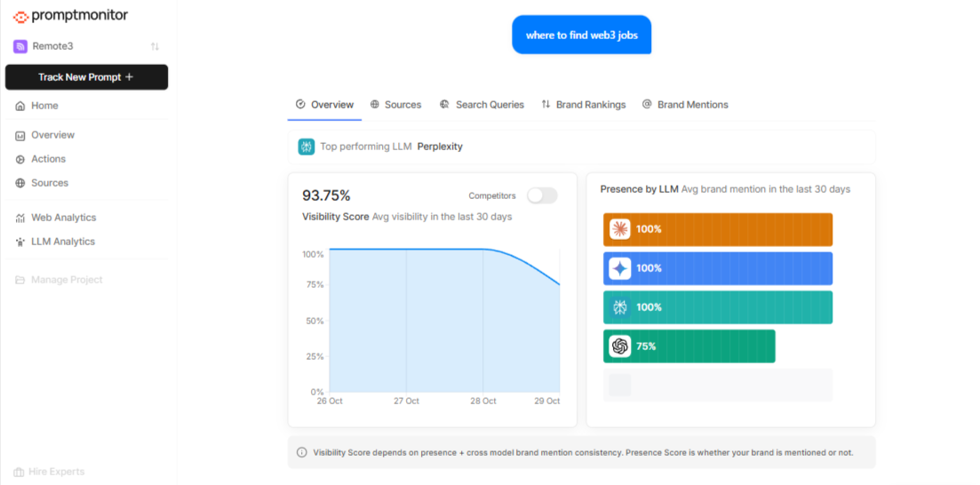Click the Claude starburst icon in presence chart
Image resolution: width=980 pixels, height=485 pixels.
click(620, 229)
